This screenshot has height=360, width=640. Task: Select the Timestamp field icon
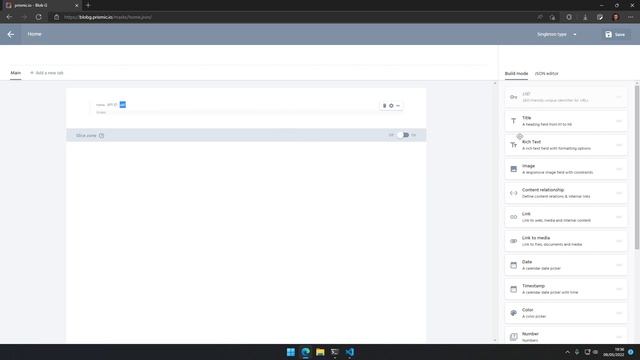coord(513,289)
